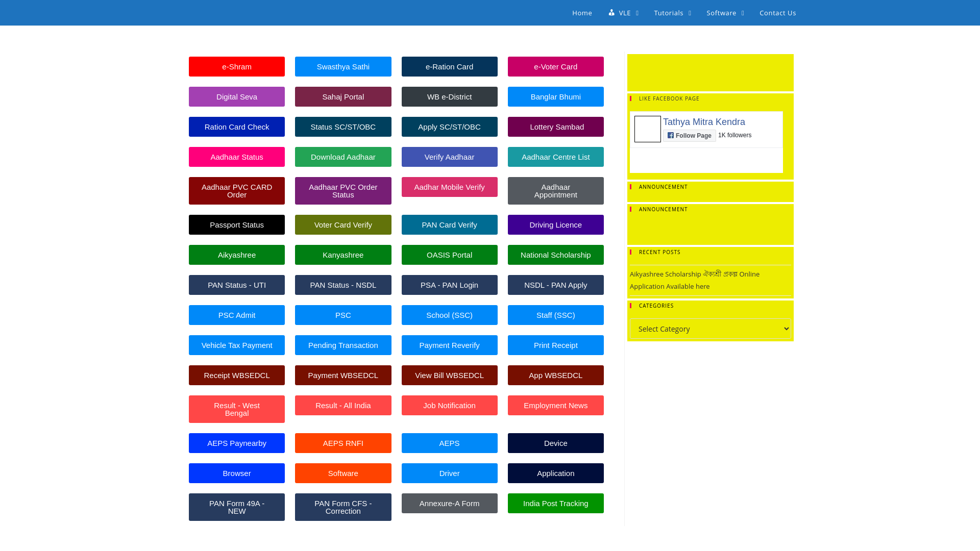Click Aadhar Mobile Verify

(x=449, y=187)
